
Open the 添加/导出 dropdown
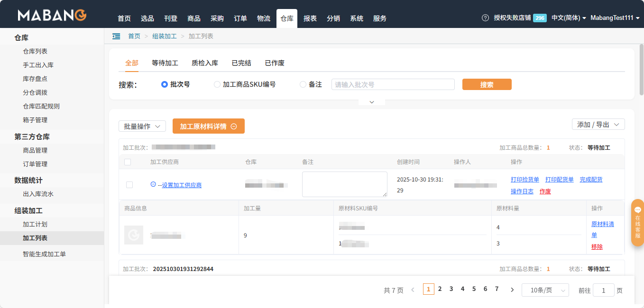pyautogui.click(x=598, y=124)
